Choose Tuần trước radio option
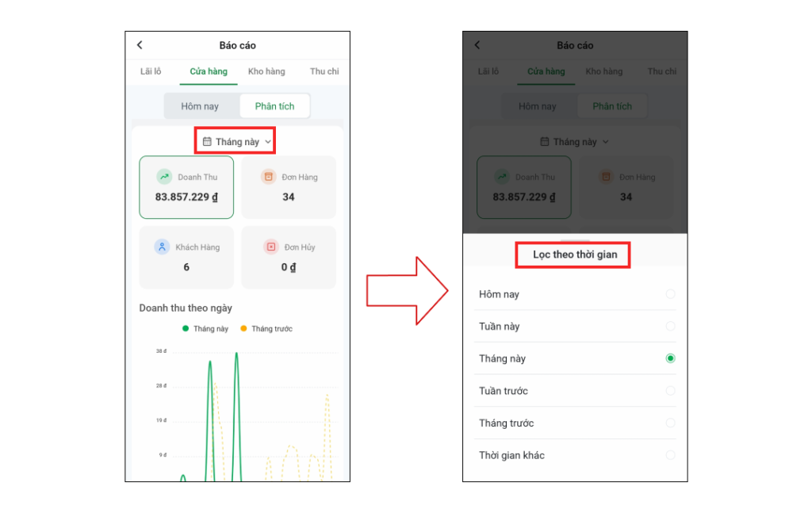Viewport: 812px width, 513px height. pyautogui.click(x=670, y=391)
